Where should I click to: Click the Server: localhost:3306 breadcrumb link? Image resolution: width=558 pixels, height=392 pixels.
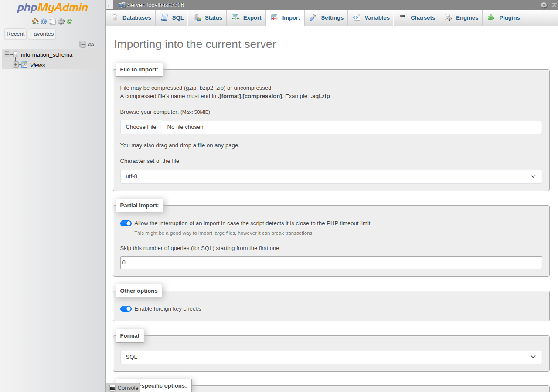pos(155,5)
